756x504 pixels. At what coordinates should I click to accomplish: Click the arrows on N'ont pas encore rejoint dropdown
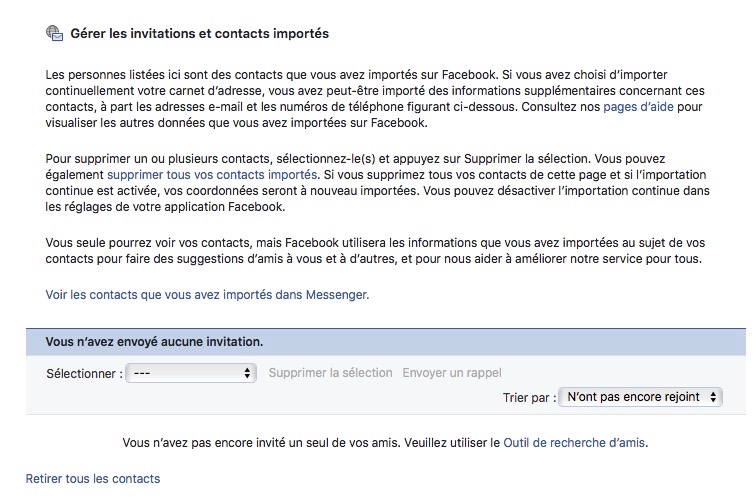tap(713, 397)
